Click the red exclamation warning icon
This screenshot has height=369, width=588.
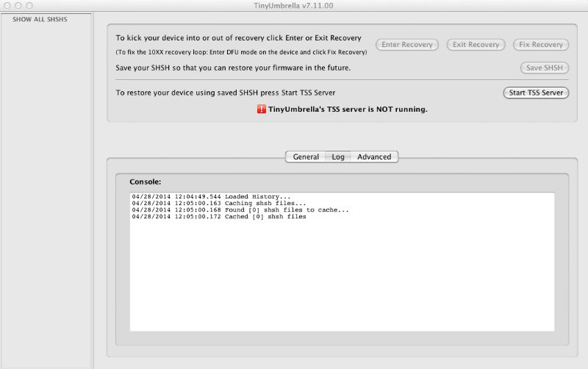pos(261,109)
